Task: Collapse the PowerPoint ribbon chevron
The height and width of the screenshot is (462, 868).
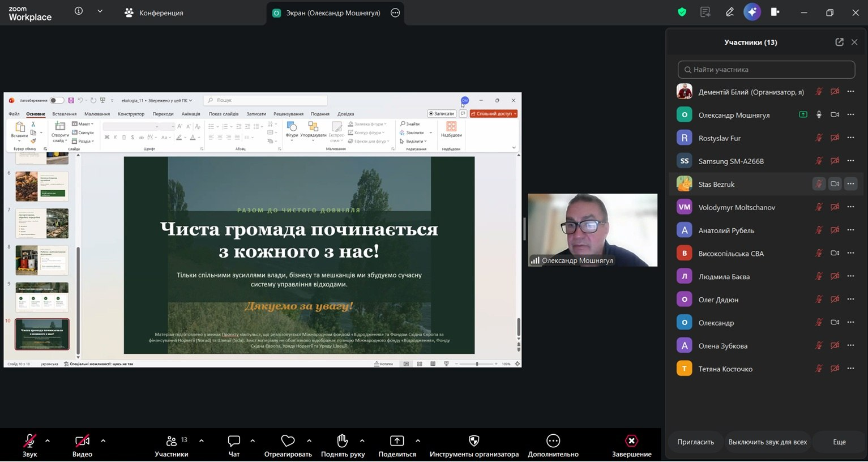Action: point(514,148)
